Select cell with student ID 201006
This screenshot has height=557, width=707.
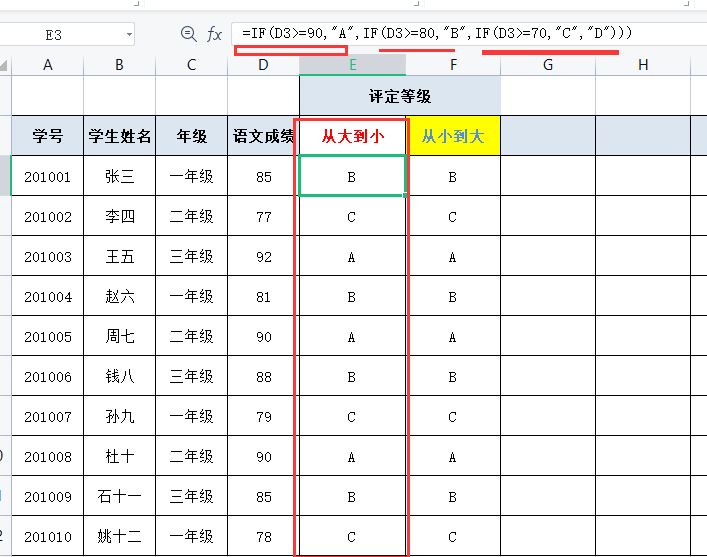click(47, 376)
